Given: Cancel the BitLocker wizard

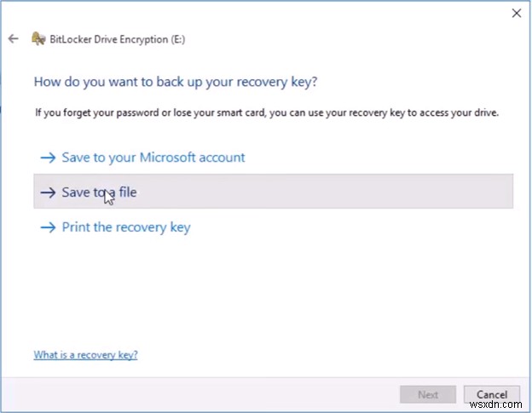Looking at the screenshot, I should (x=492, y=394).
